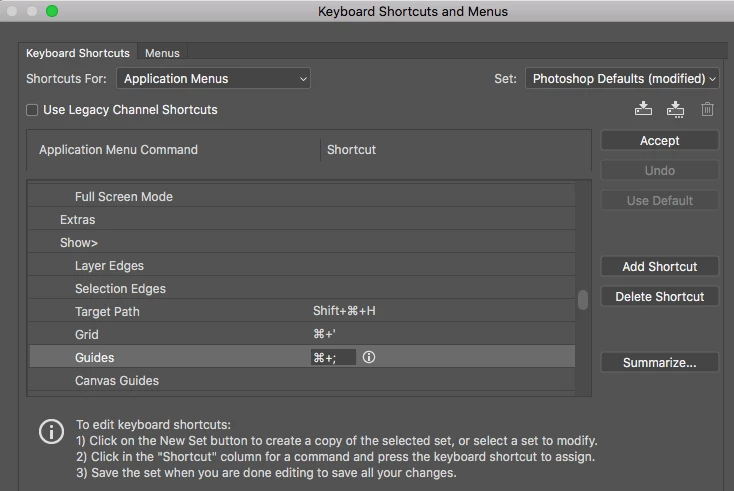The width and height of the screenshot is (734, 491).
Task: Collapse the Show> submenu row
Action: [301, 242]
